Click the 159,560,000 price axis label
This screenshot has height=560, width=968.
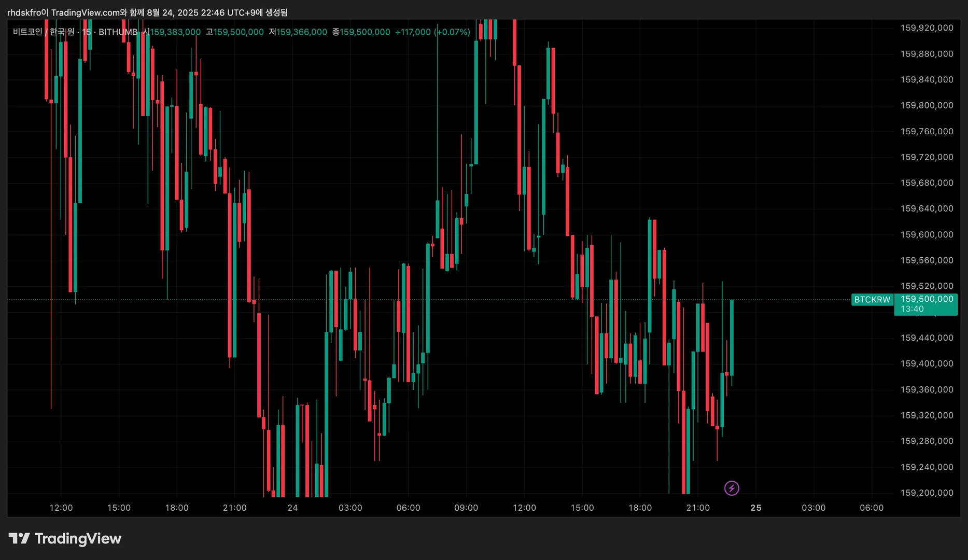(x=927, y=260)
